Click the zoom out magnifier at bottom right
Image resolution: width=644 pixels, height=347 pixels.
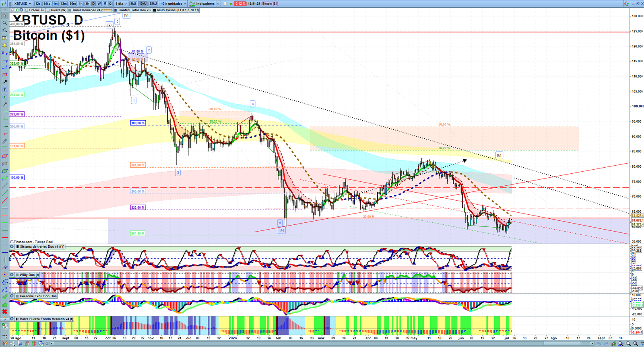click(628, 343)
